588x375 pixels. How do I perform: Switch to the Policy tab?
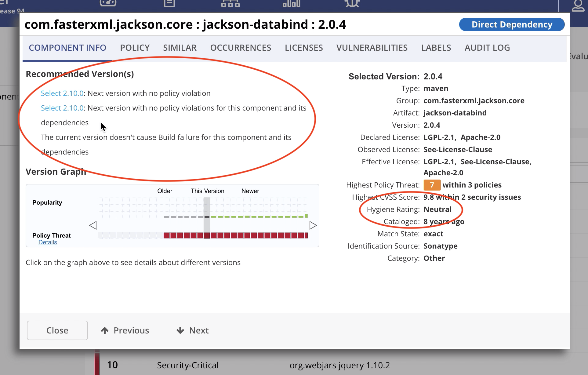tap(135, 48)
